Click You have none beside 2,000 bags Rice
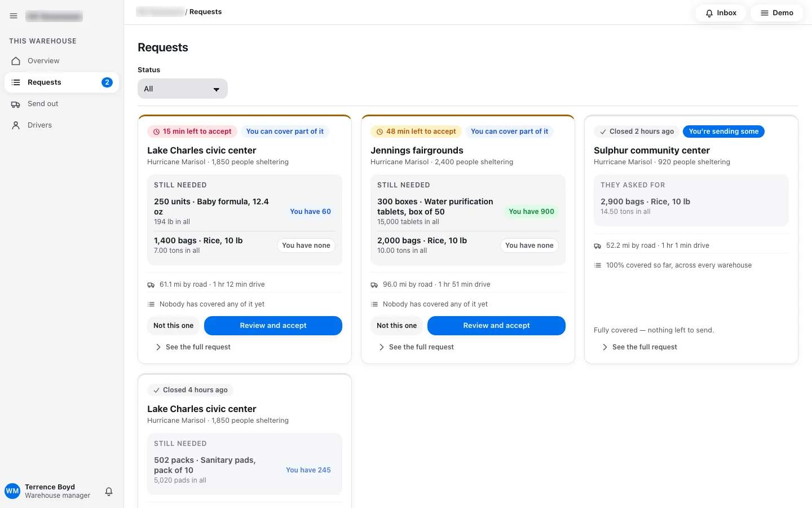 pos(529,246)
